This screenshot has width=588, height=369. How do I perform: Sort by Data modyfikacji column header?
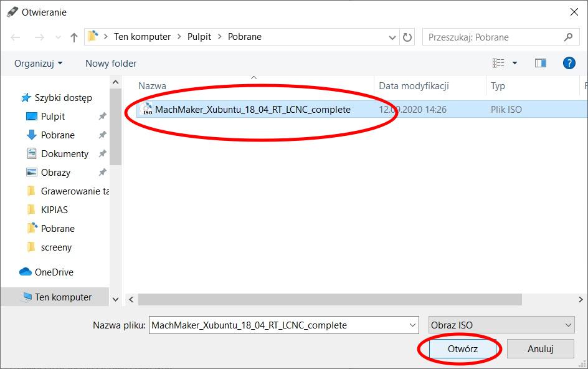pyautogui.click(x=414, y=86)
